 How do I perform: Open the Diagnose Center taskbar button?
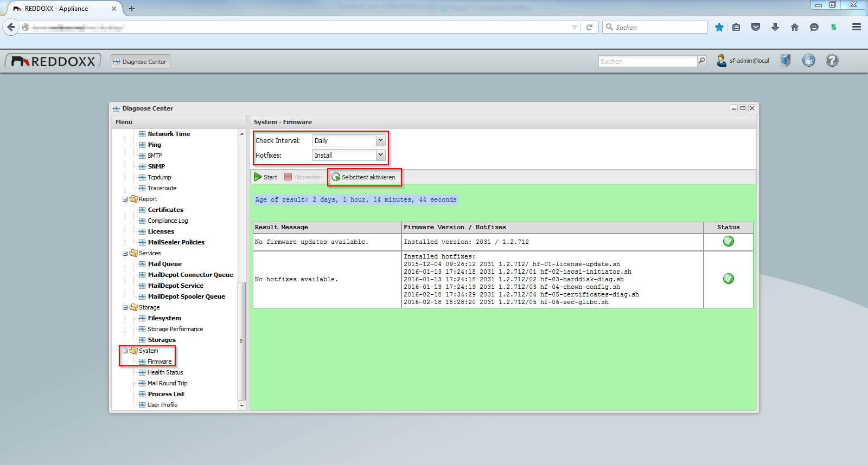[141, 62]
